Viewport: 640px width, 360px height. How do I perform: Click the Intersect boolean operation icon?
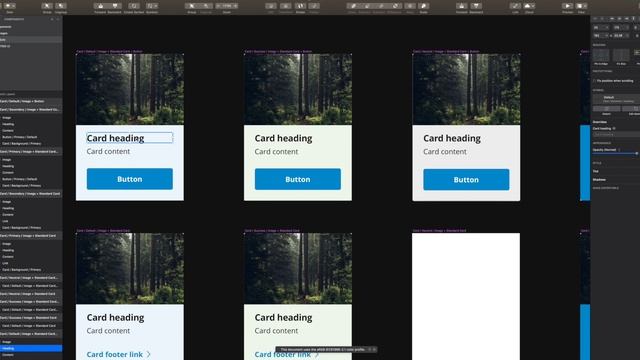[x=381, y=6]
